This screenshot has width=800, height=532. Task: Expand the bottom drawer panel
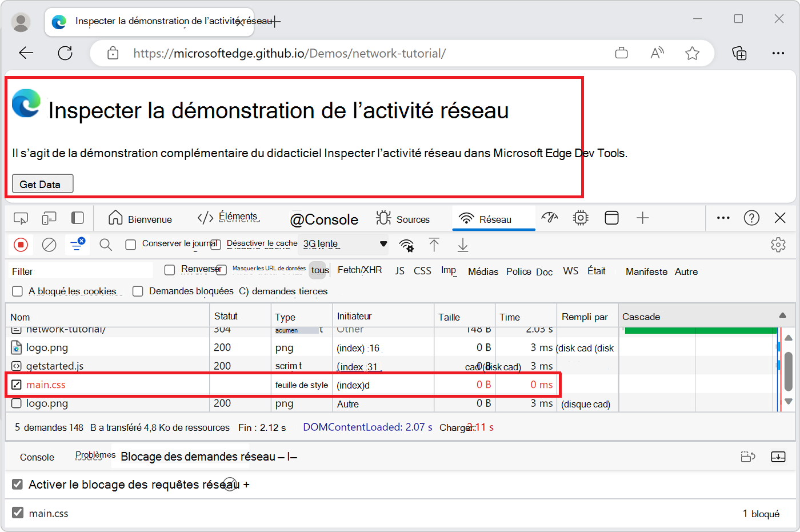[x=778, y=457]
